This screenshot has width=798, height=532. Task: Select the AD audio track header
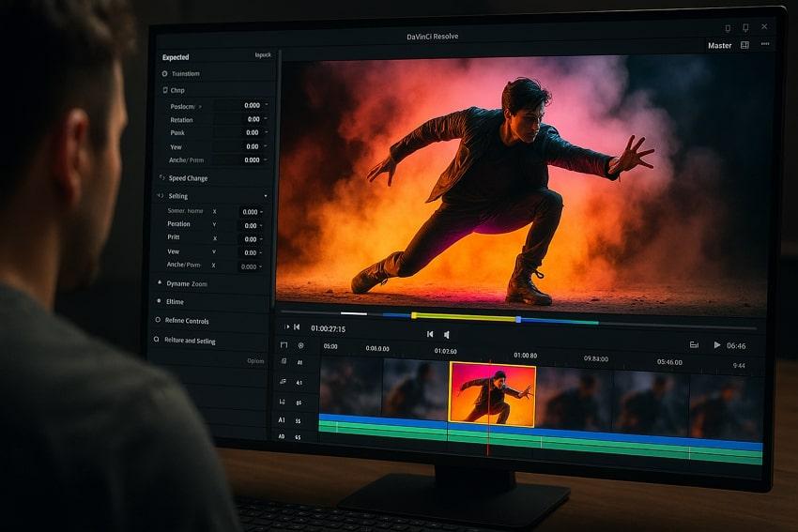pos(282,436)
